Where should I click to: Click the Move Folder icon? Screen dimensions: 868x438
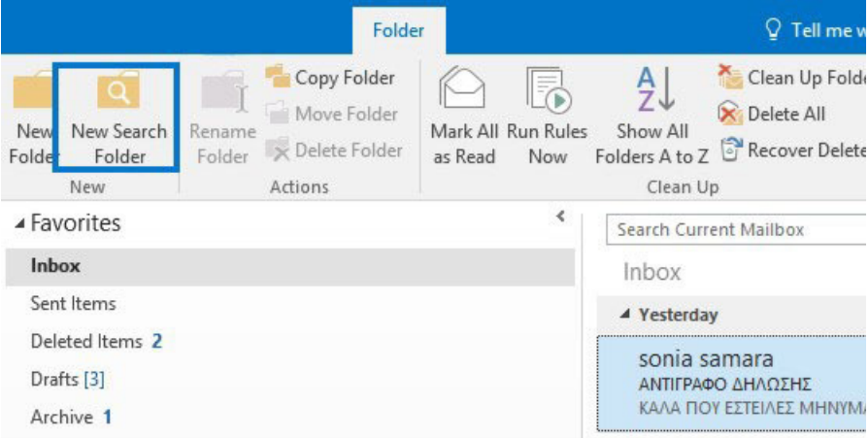point(280,115)
